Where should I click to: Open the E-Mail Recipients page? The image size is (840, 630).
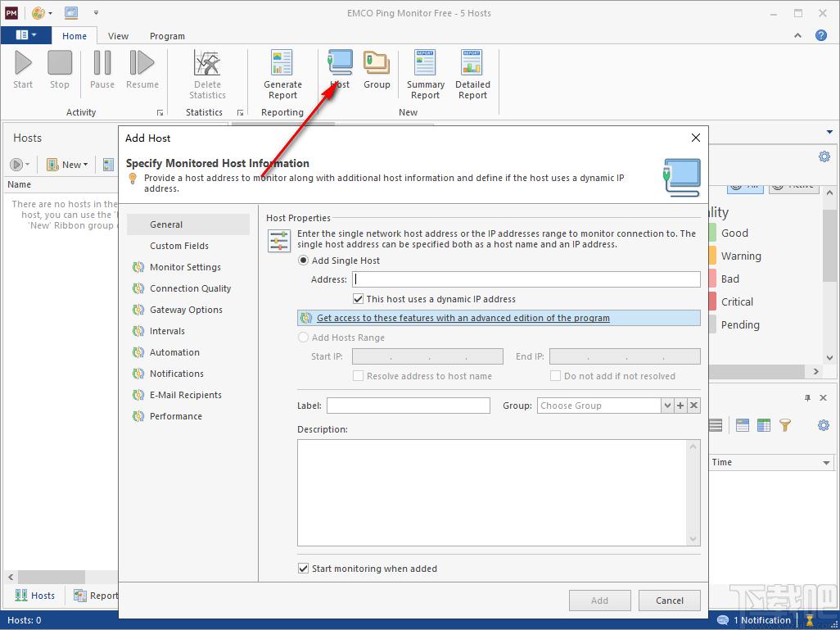pyautogui.click(x=188, y=395)
